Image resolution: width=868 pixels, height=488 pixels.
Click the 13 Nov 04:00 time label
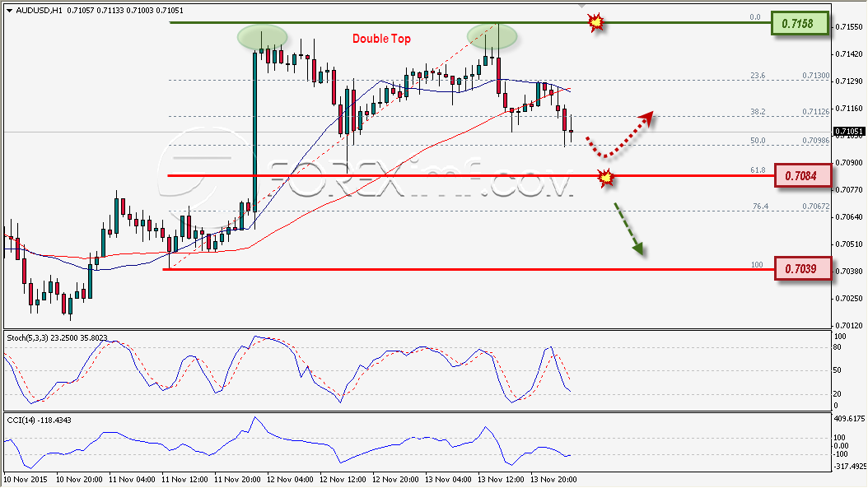pyautogui.click(x=448, y=479)
